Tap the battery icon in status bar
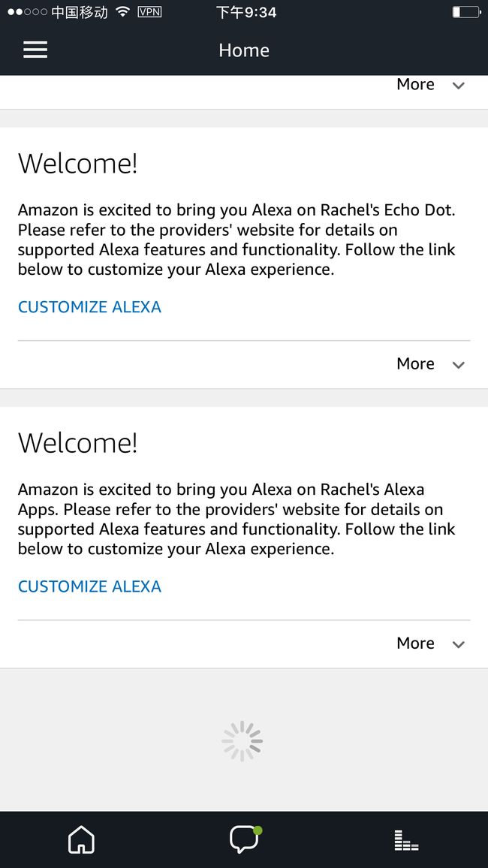The height and width of the screenshot is (868, 488). 466,11
